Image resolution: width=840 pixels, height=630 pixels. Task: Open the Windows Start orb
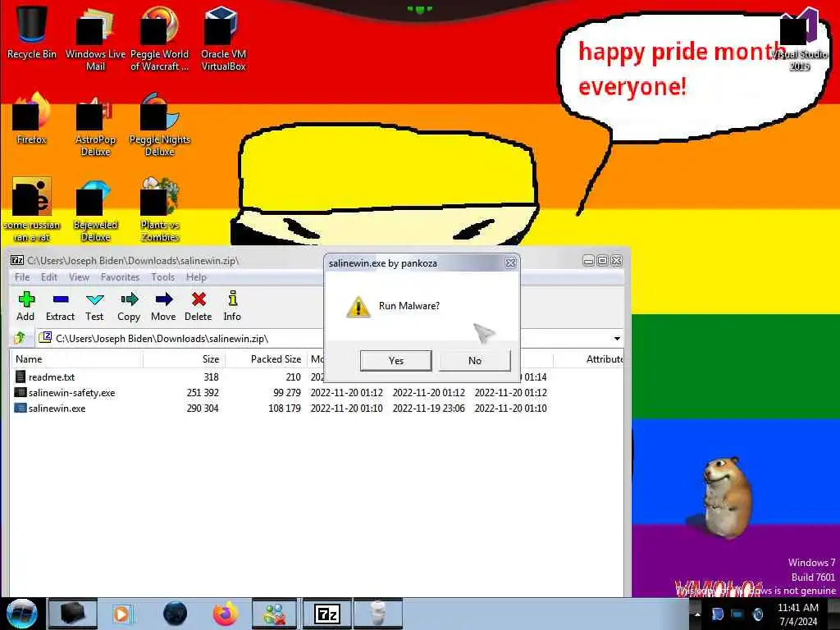(21, 614)
